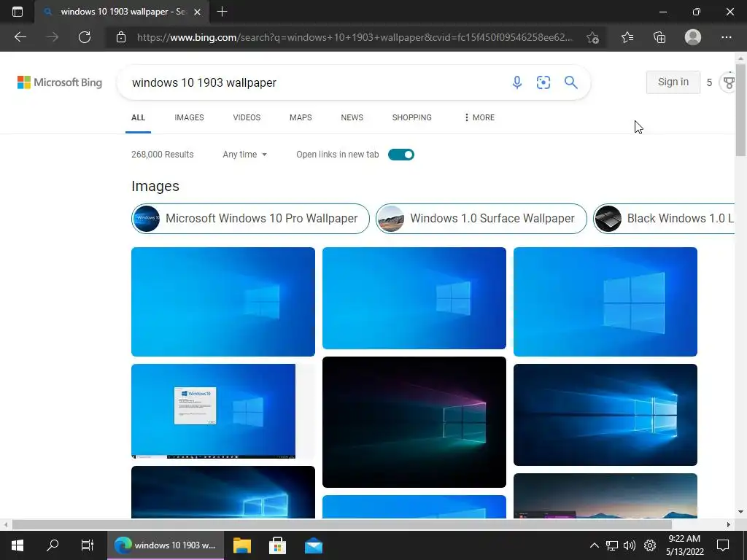Switch to the VIDEOS tab

point(247,117)
